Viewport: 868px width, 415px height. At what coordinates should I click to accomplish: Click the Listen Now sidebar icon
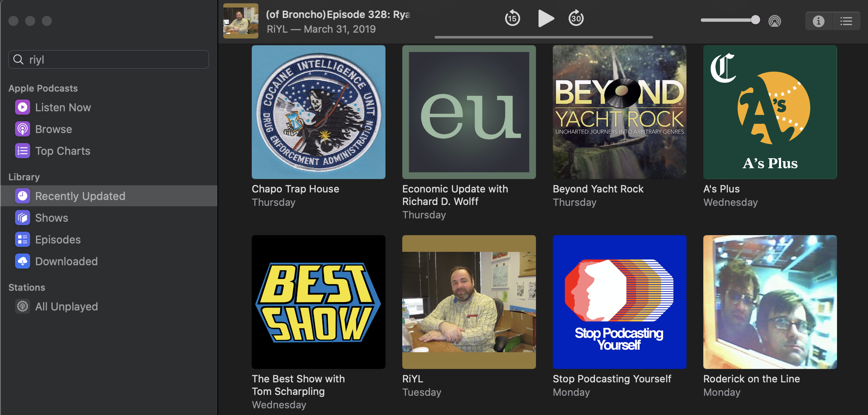[x=23, y=108]
